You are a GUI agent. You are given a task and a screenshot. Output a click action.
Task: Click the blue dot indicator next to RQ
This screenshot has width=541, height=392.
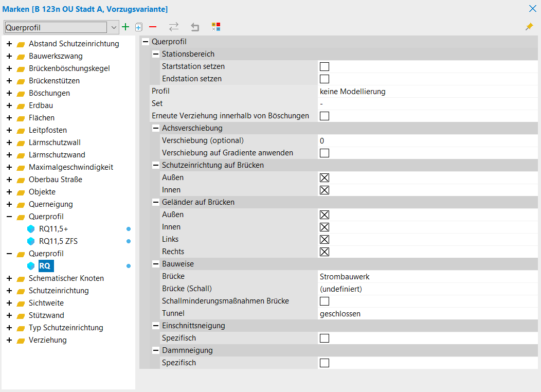[x=129, y=266]
